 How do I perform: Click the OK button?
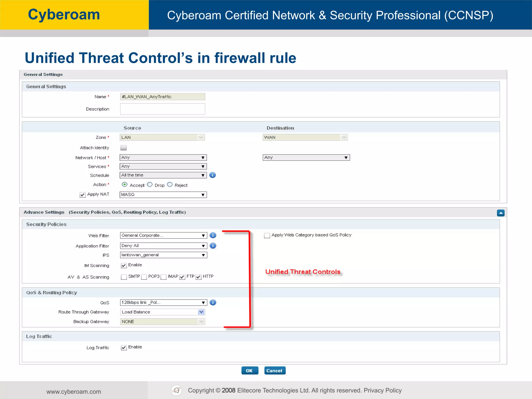(x=250, y=371)
